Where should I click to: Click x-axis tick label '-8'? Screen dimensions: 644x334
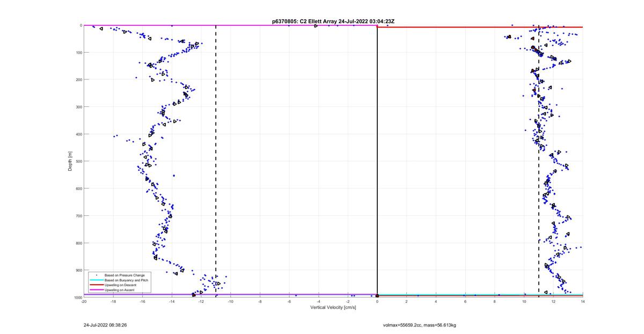260,301
